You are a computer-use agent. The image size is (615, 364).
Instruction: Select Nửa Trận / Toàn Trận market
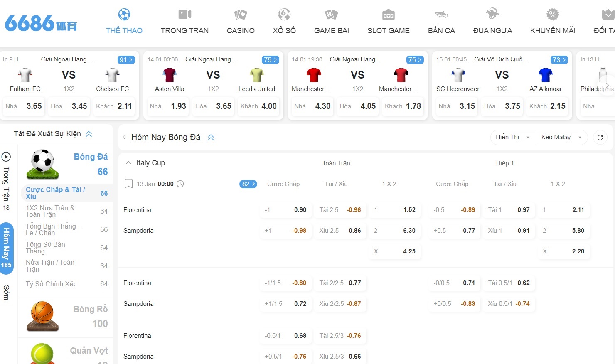66,266
